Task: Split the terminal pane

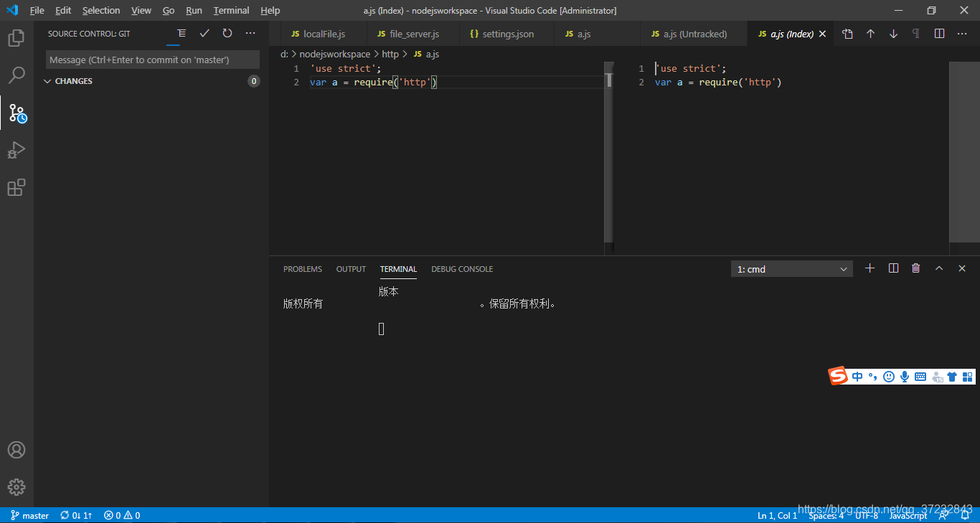Action: coord(893,268)
